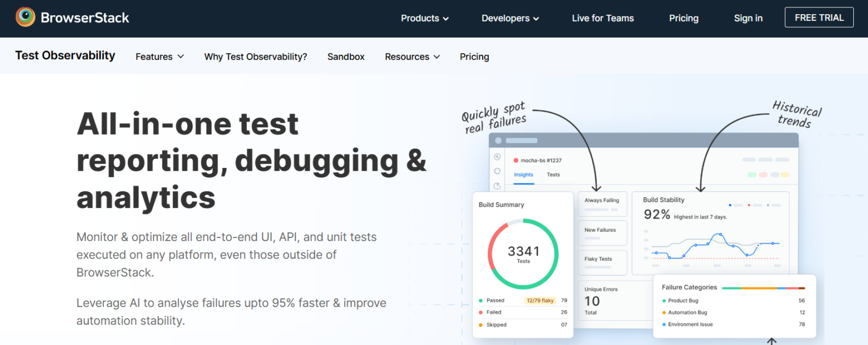Open the Flaky Tests card
Screen dimensions: 868x345
click(x=602, y=262)
